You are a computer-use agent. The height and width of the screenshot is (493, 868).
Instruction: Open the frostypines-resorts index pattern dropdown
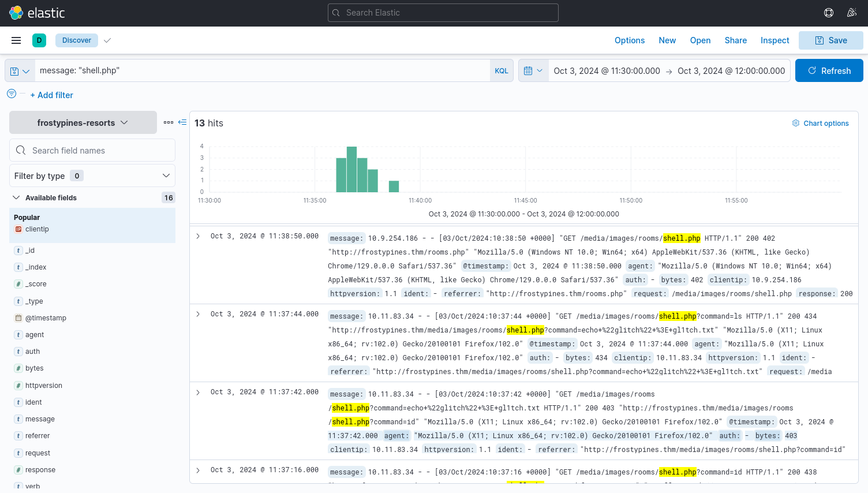[x=83, y=122]
